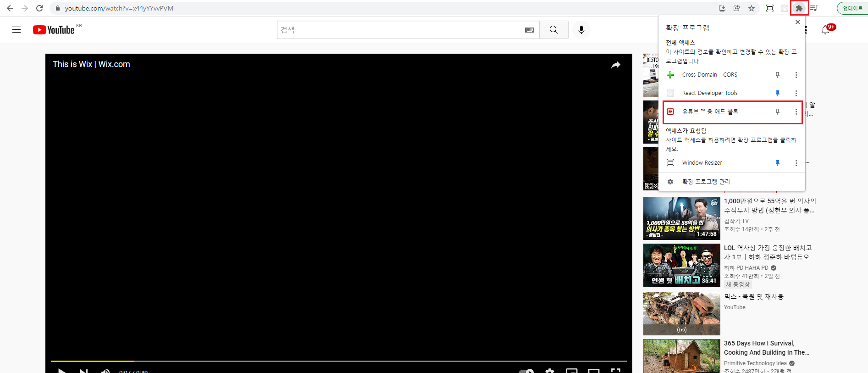Share the video via arrow icon

[x=616, y=65]
